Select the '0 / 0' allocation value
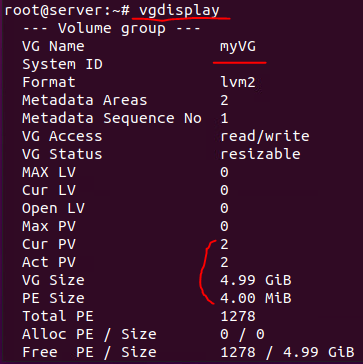363x364 pixels. 242,334
